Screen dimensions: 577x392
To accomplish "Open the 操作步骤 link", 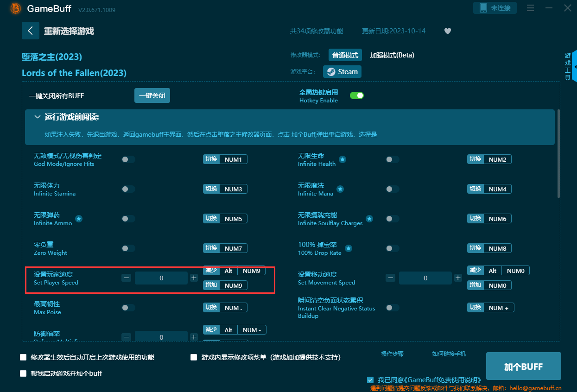I will 393,354.
